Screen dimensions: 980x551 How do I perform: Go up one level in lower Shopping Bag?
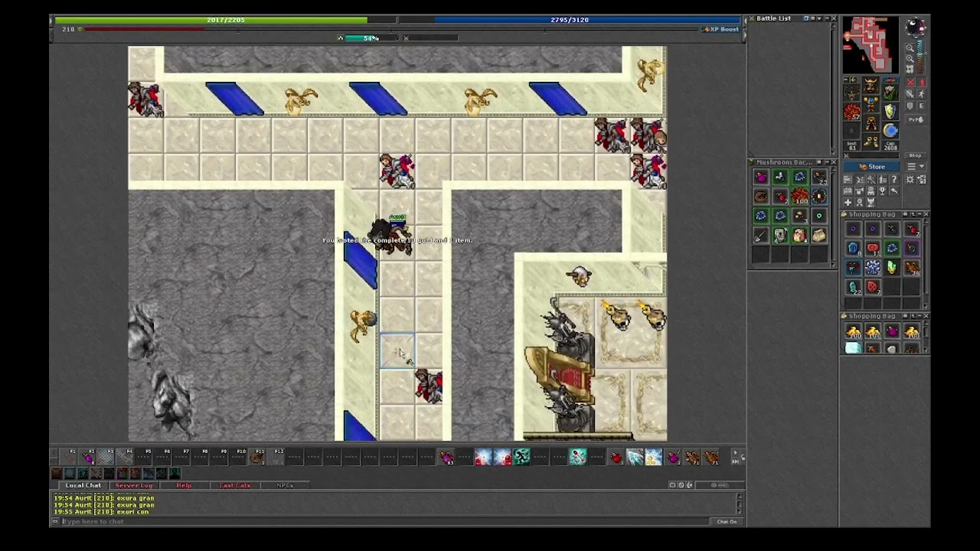(913, 316)
